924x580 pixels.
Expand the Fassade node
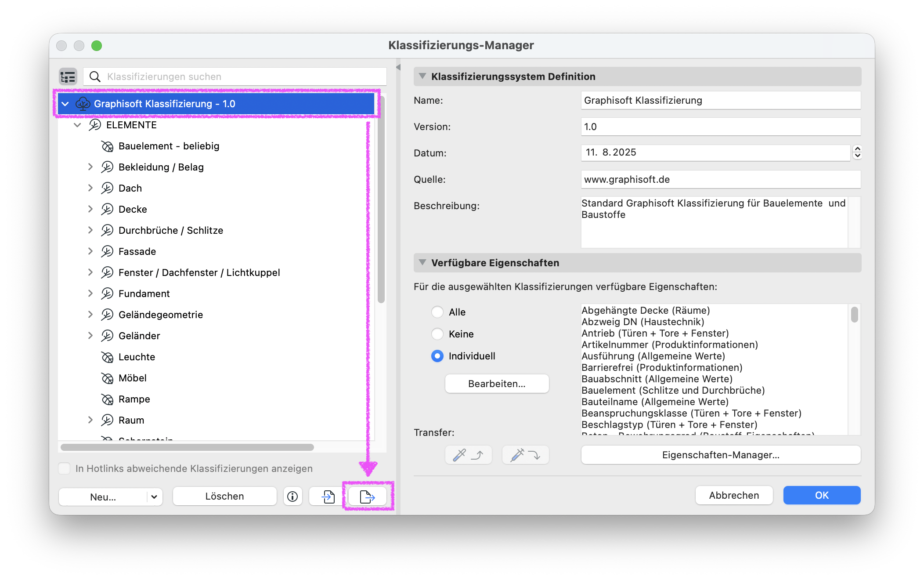(x=90, y=251)
